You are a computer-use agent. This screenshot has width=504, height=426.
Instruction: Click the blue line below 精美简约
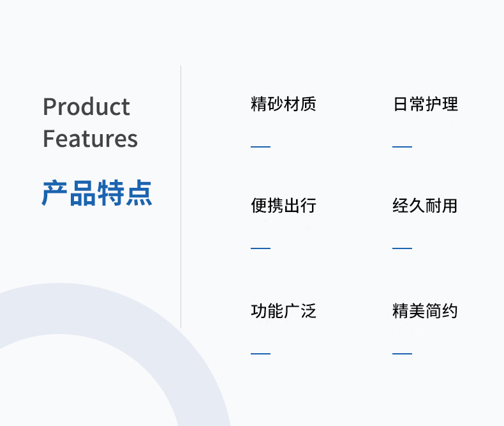402,353
